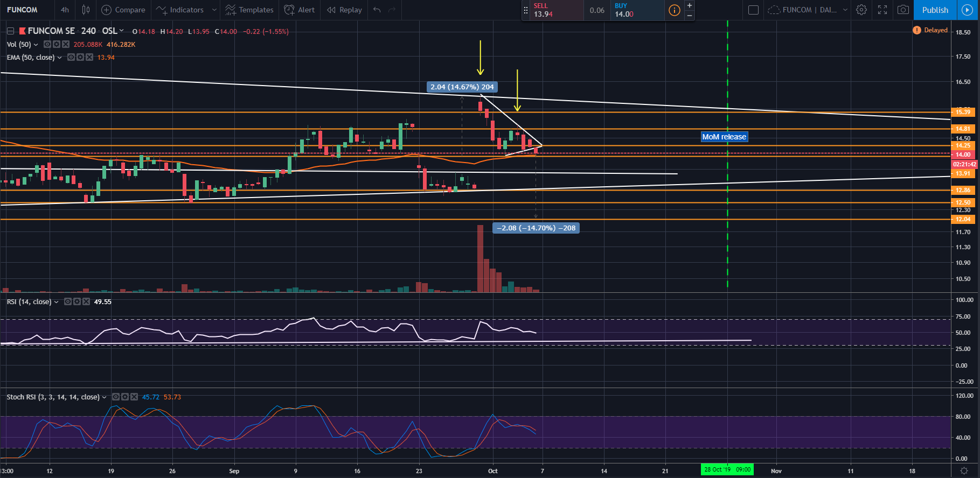Click Compare to add a symbol
Image resolution: width=980 pixels, height=478 pixels.
point(123,10)
